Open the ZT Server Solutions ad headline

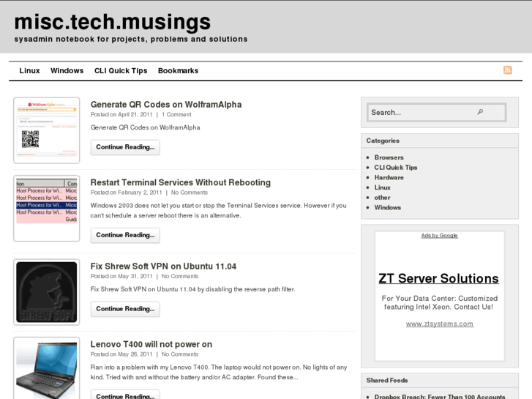[438, 278]
